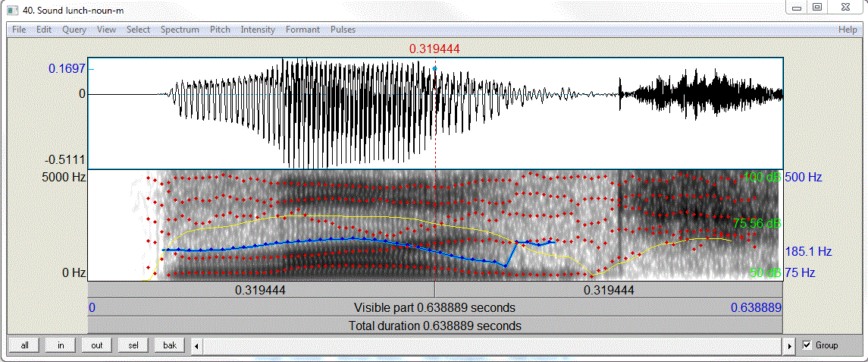This screenshot has height=362, width=868.
Task: Click the 50 dB intensity label
Action: tap(765, 272)
